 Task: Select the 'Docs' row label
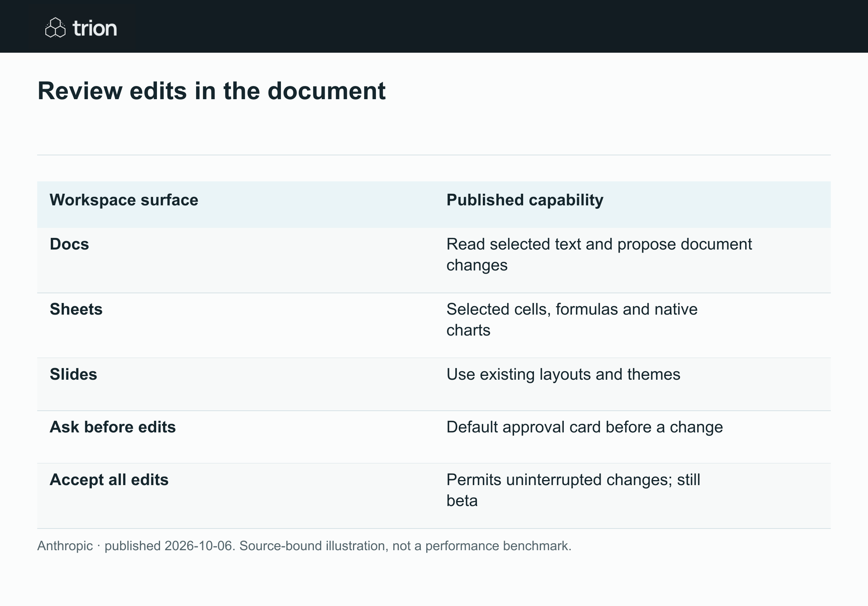(69, 244)
